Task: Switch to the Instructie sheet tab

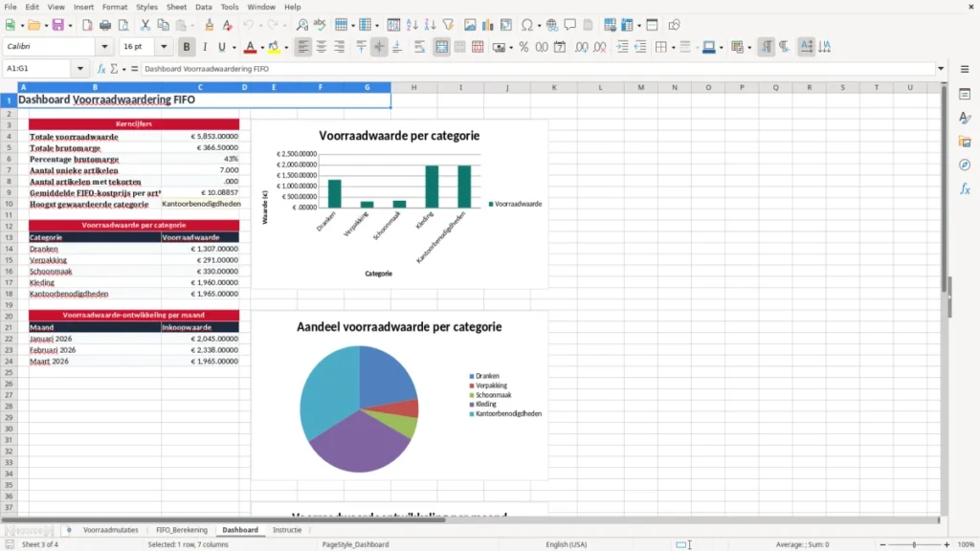Action: (x=287, y=530)
